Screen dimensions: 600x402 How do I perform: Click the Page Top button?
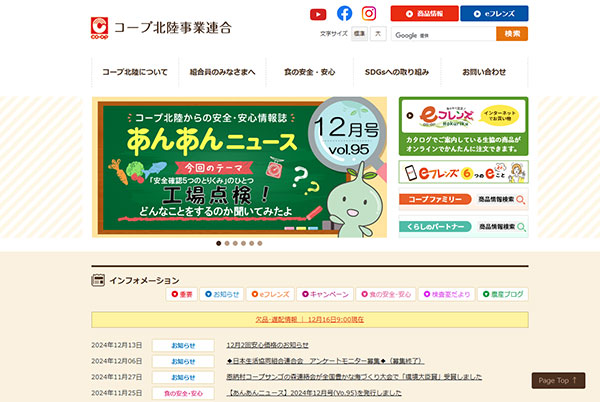(x=558, y=381)
